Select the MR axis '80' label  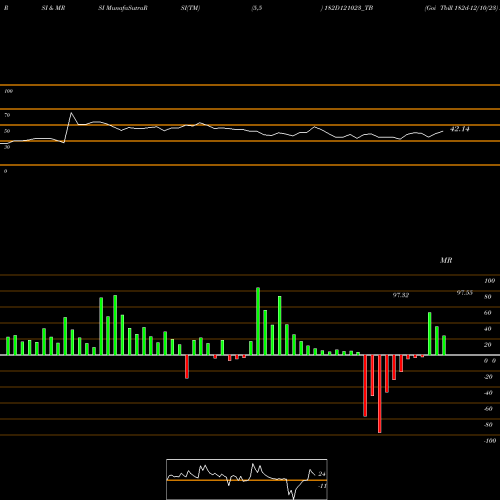pyautogui.click(x=488, y=297)
